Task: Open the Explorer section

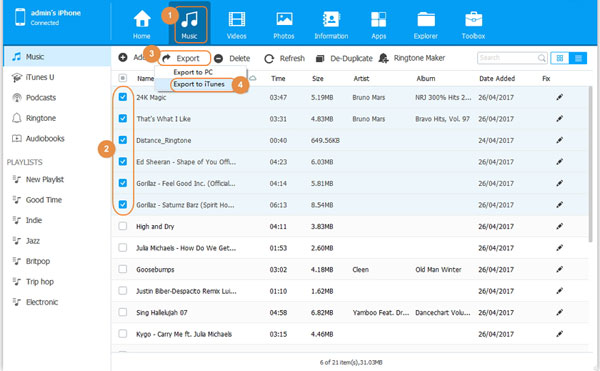Action: [x=426, y=24]
